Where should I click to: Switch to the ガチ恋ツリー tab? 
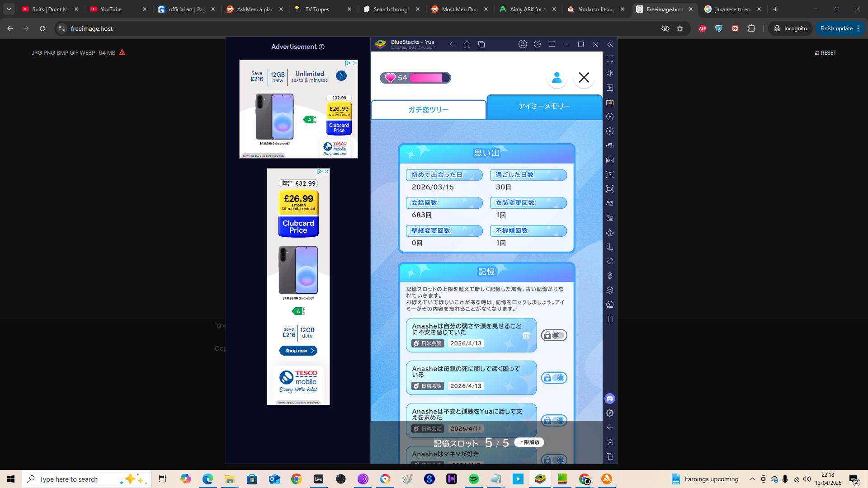coord(428,110)
